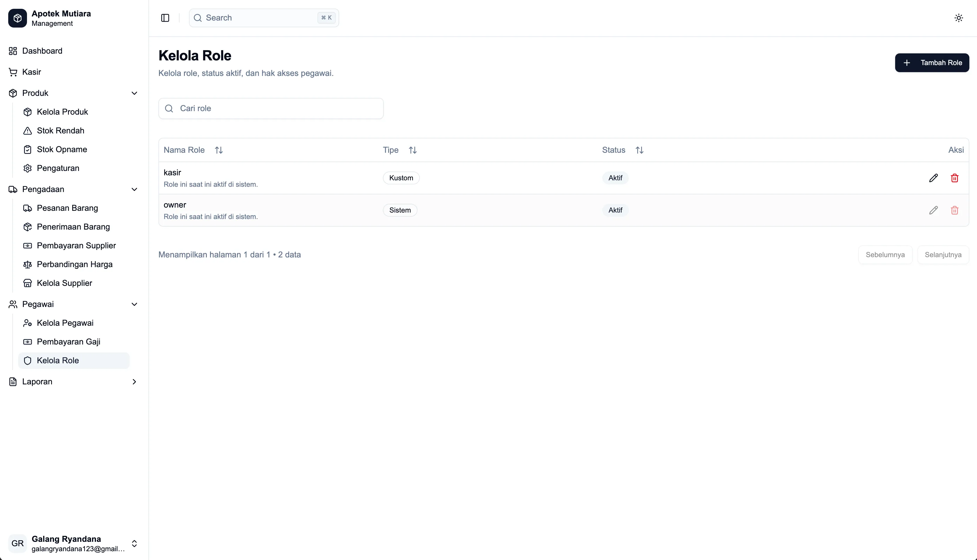Click the Stok Opname clipboard icon
977x560 pixels.
click(27, 150)
